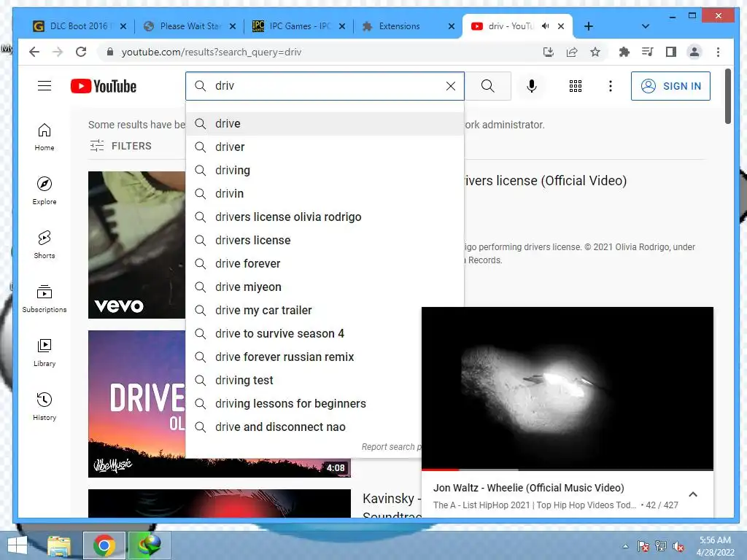The height and width of the screenshot is (560, 747).
Task: Click the SIGN IN button
Action: (x=670, y=86)
